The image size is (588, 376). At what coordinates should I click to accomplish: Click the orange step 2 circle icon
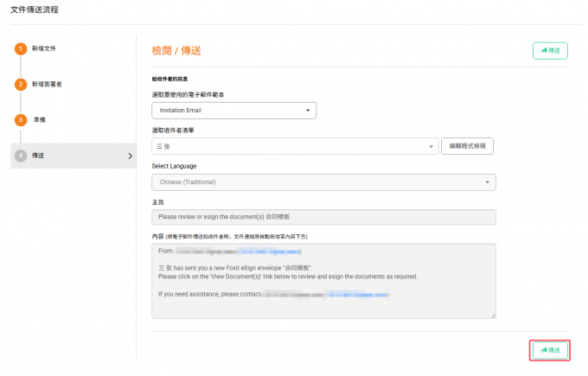[21, 84]
